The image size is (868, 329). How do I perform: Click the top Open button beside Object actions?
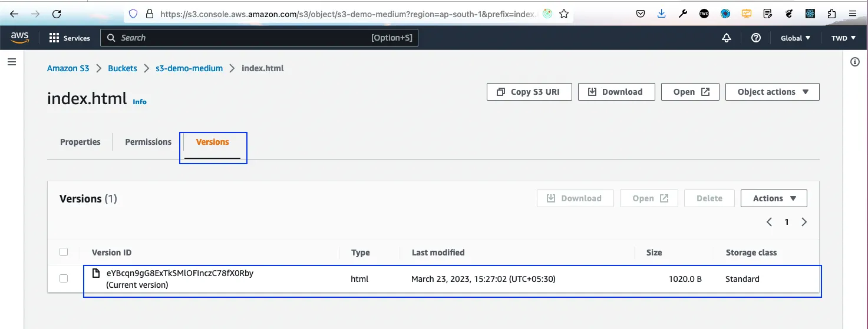[690, 92]
